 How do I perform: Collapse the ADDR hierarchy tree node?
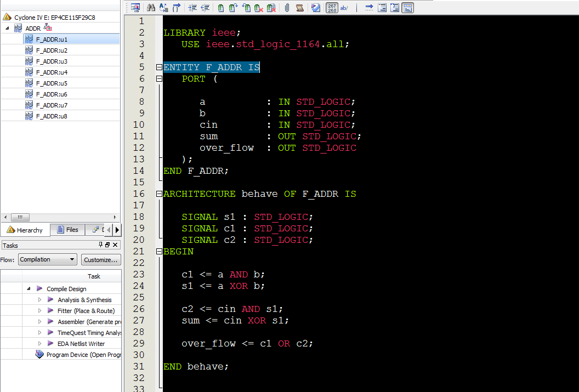(7, 28)
